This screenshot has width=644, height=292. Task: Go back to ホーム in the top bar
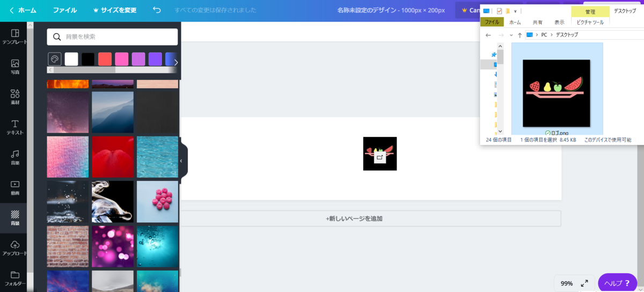coord(23,10)
